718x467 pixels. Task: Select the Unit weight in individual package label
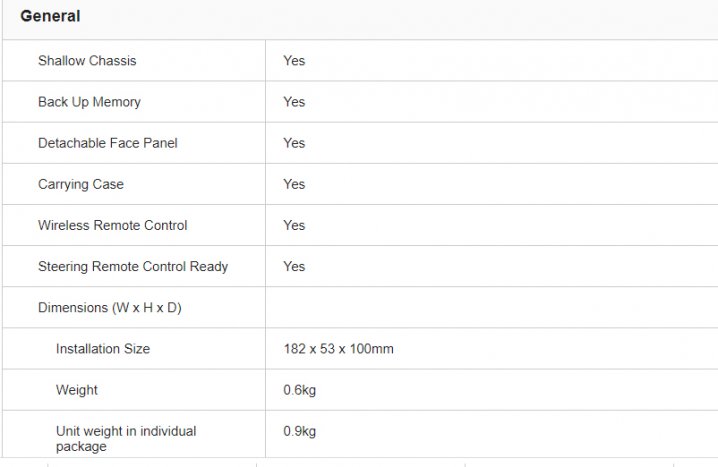click(x=126, y=438)
